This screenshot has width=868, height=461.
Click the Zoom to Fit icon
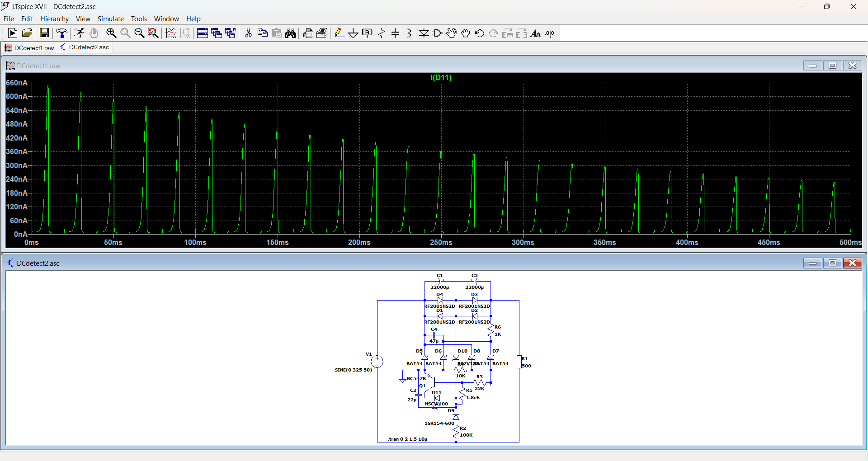[x=153, y=33]
